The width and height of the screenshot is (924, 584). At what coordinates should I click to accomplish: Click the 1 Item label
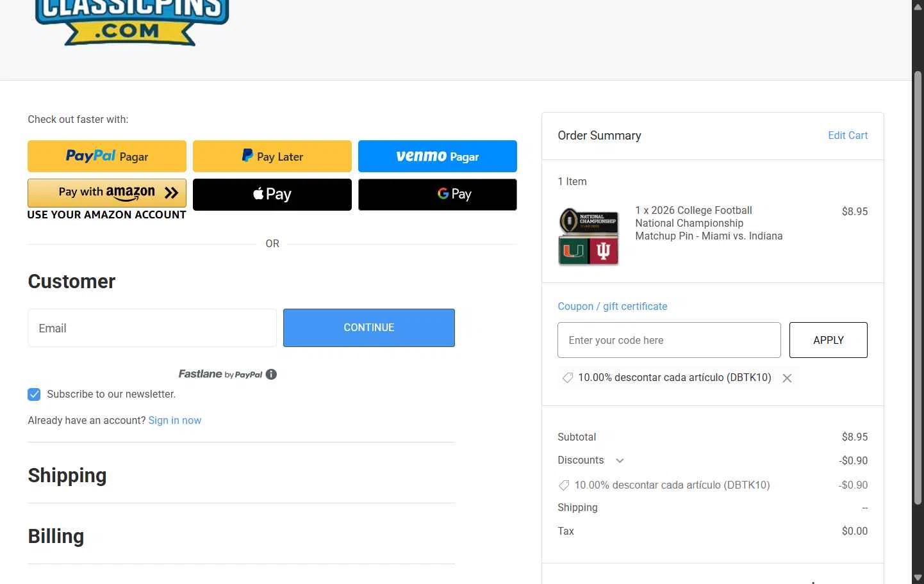pyautogui.click(x=572, y=182)
